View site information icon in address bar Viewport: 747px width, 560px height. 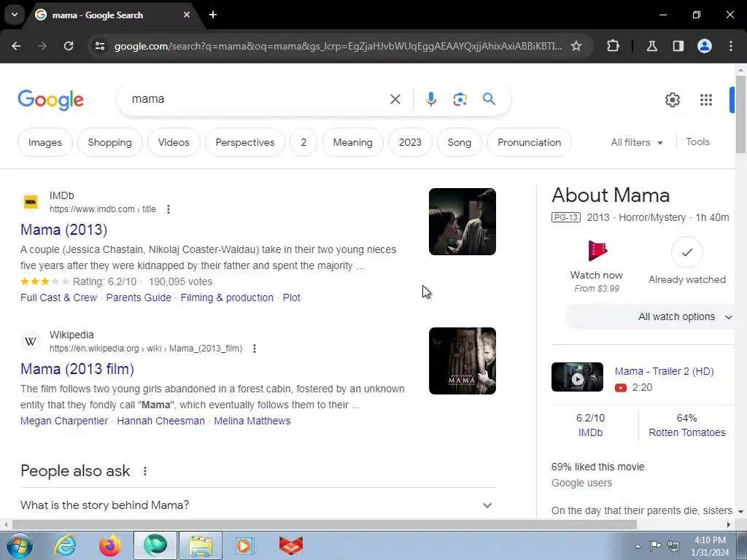[100, 46]
